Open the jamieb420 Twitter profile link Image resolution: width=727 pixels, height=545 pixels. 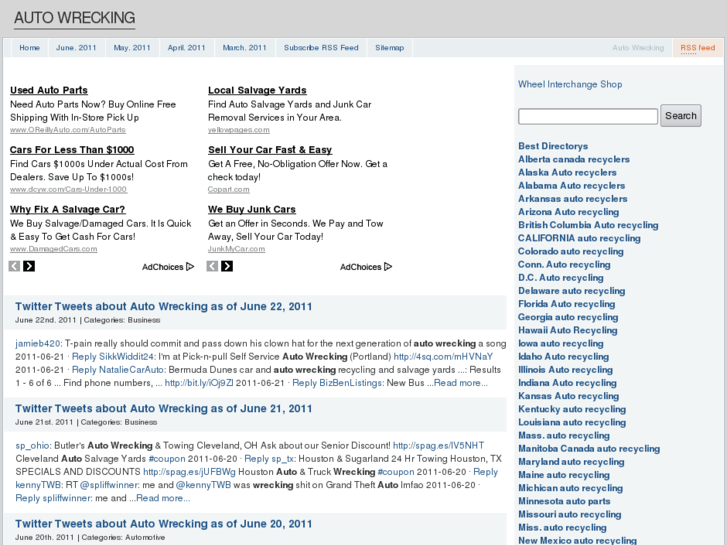(x=38, y=344)
